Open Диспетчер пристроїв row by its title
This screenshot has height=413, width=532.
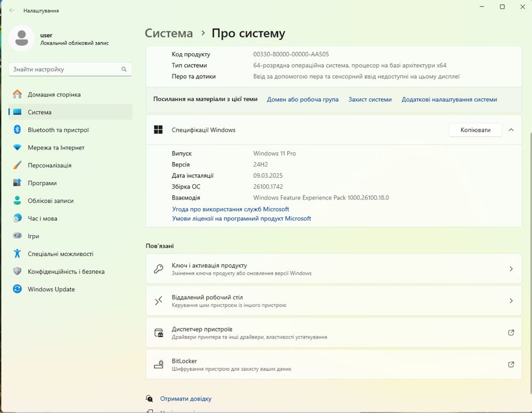202,329
